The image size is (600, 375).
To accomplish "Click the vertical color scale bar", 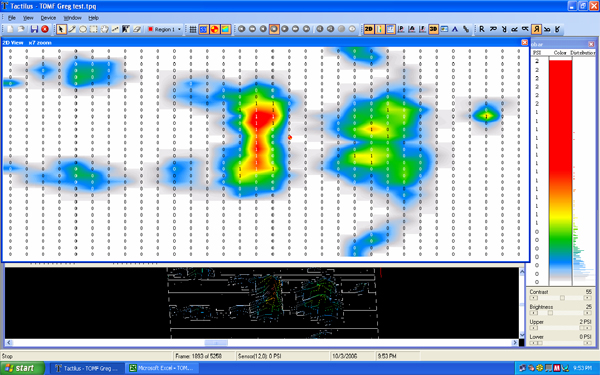I will click(x=561, y=172).
